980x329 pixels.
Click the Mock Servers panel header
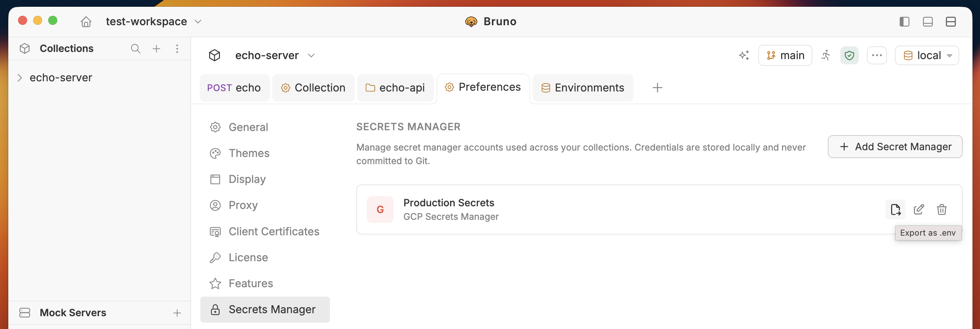pos(99,313)
